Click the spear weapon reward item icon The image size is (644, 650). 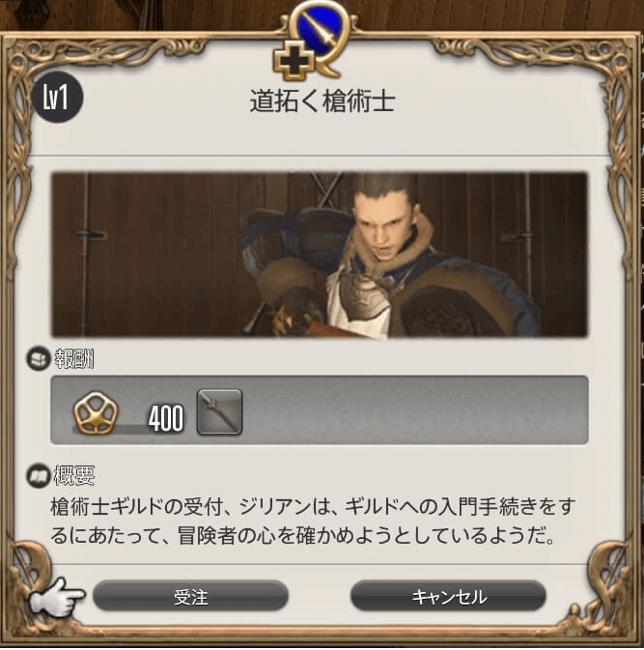click(x=219, y=411)
